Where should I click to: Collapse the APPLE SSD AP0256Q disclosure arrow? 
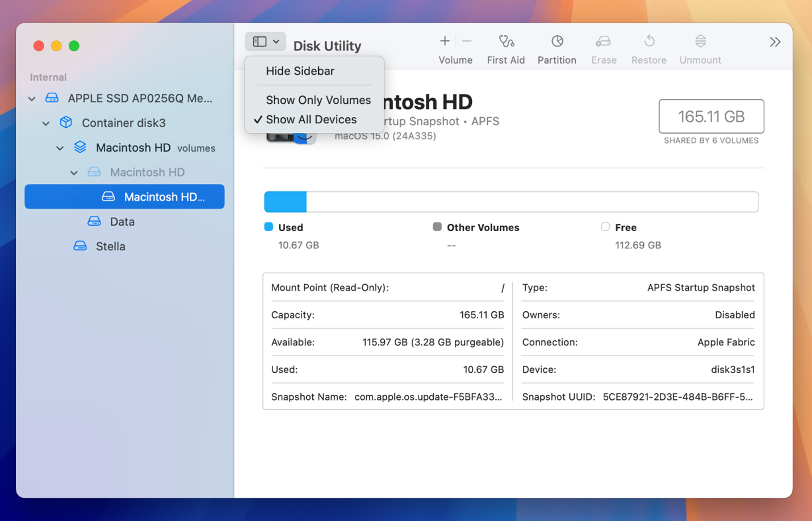pyautogui.click(x=32, y=99)
